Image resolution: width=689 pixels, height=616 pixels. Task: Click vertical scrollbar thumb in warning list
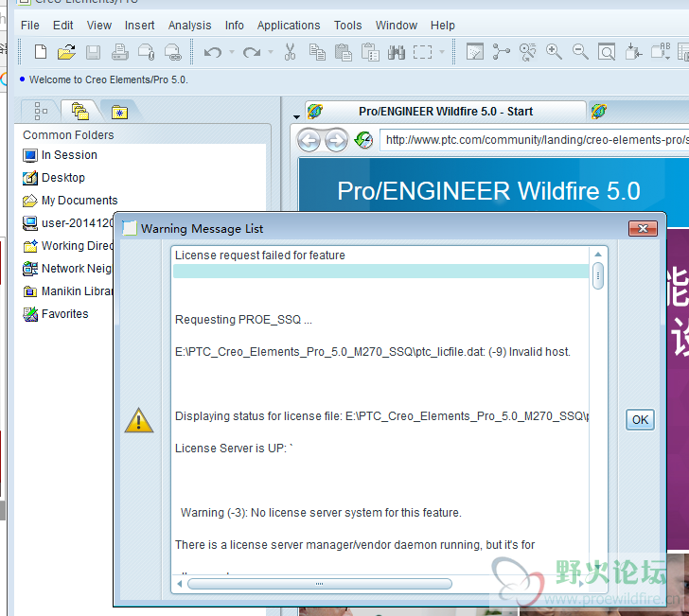tap(597, 275)
